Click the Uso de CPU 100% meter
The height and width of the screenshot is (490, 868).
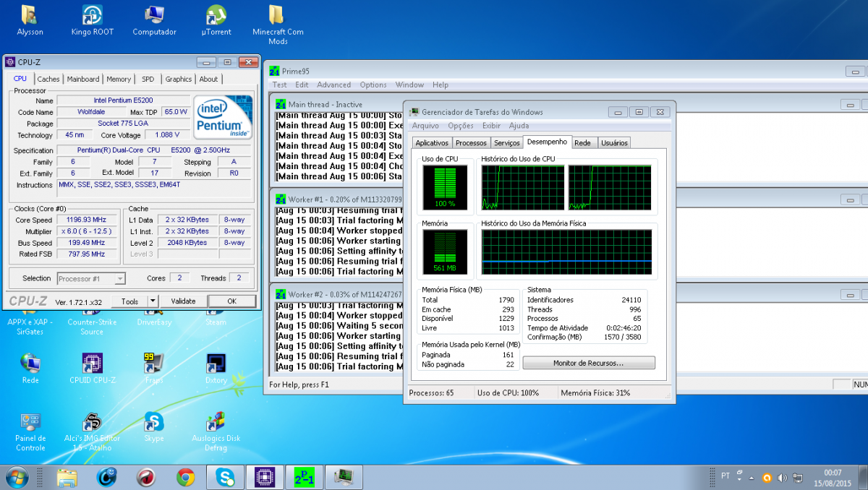click(445, 187)
